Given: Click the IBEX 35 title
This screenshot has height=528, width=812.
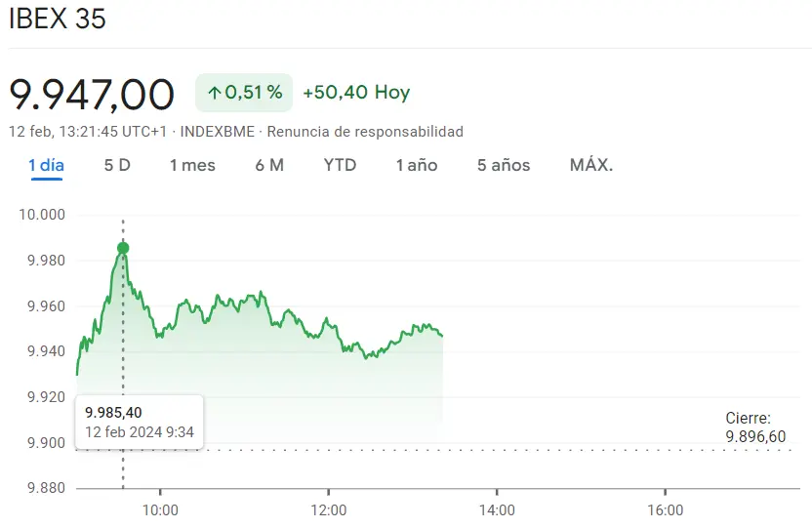Looking at the screenshot, I should (58, 19).
